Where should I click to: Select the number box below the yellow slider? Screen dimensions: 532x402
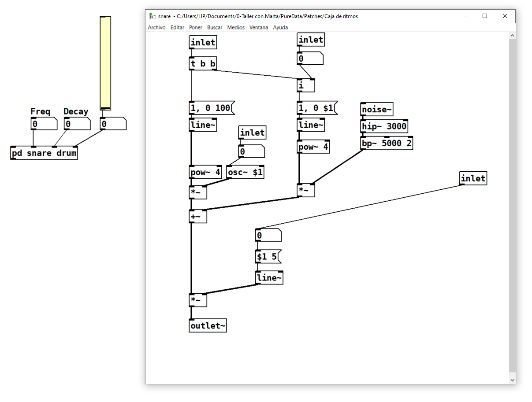[x=113, y=124]
